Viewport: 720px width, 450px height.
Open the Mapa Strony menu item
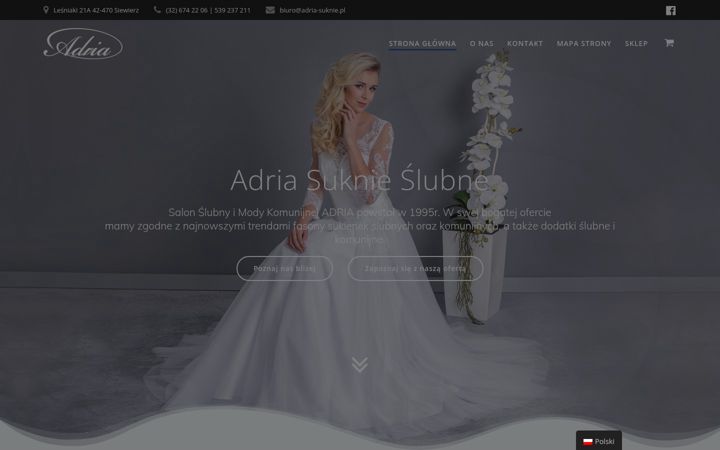click(x=584, y=44)
